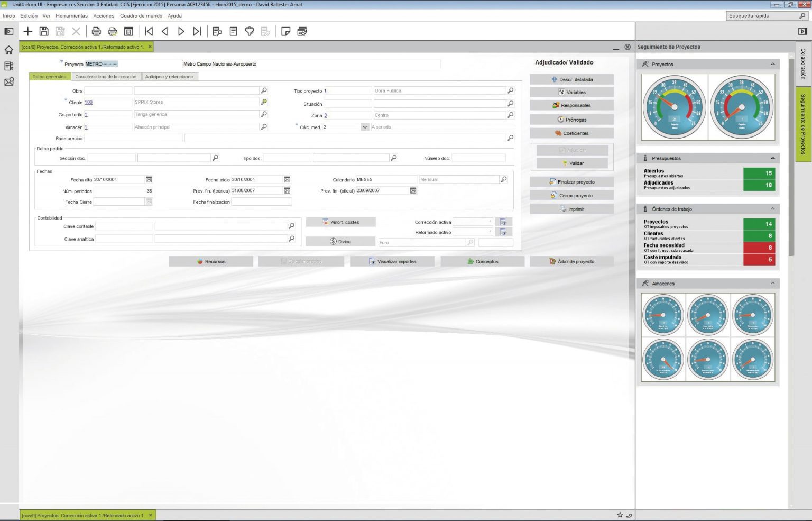Viewport: 812px width, 521px height.
Task: Click the Búsqueda rápida search field
Action: pos(761,16)
